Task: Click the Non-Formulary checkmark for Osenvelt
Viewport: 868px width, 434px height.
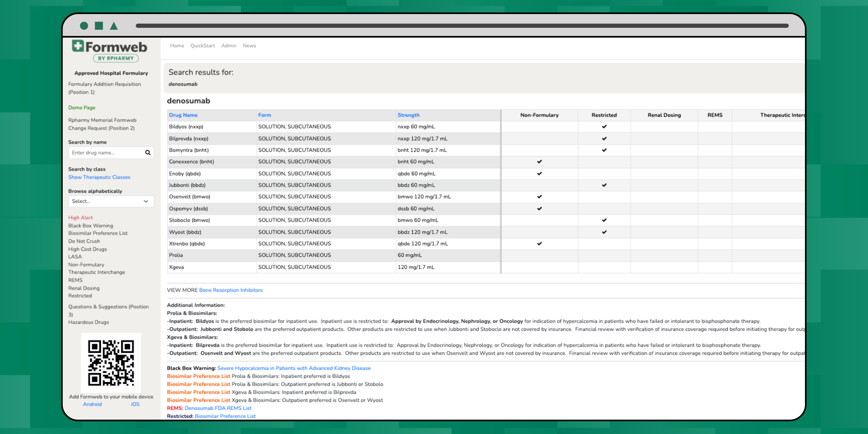Action: (539, 197)
